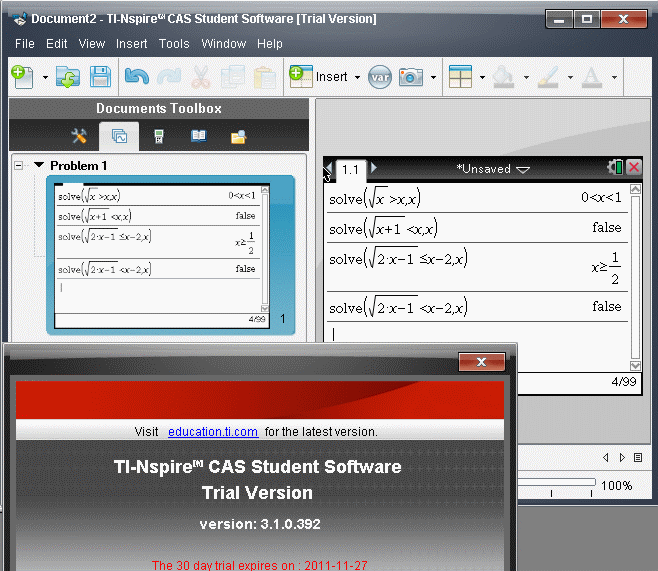Take a screen capture with camera icon
658x571 pixels.
(x=411, y=77)
